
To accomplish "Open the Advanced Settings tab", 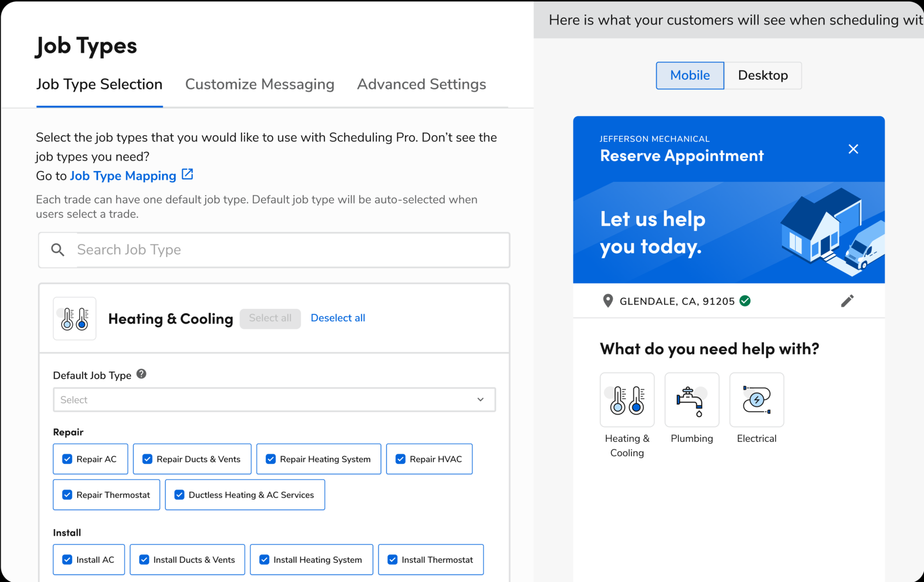I will point(421,84).
